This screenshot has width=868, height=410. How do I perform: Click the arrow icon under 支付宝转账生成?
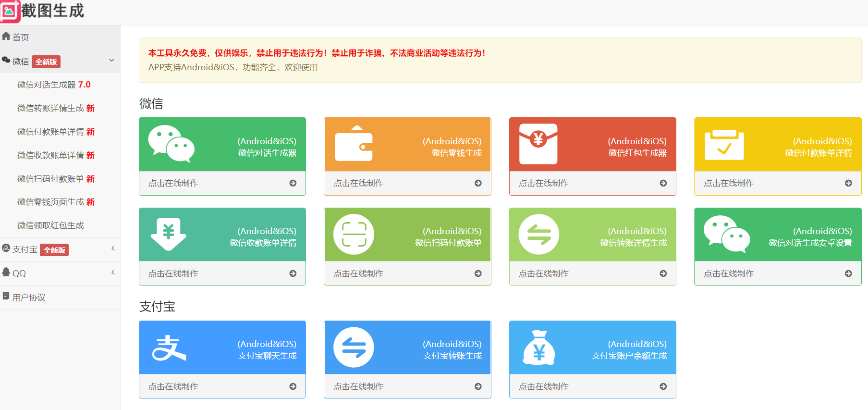coord(478,386)
